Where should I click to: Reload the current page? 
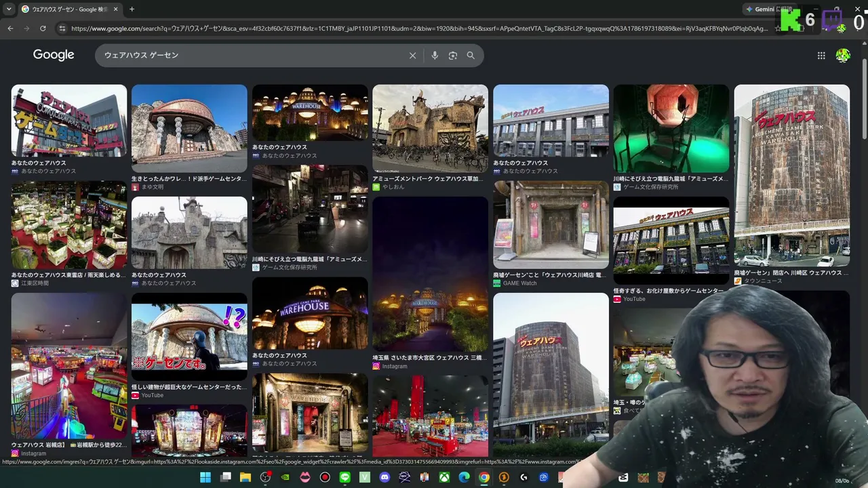43,28
